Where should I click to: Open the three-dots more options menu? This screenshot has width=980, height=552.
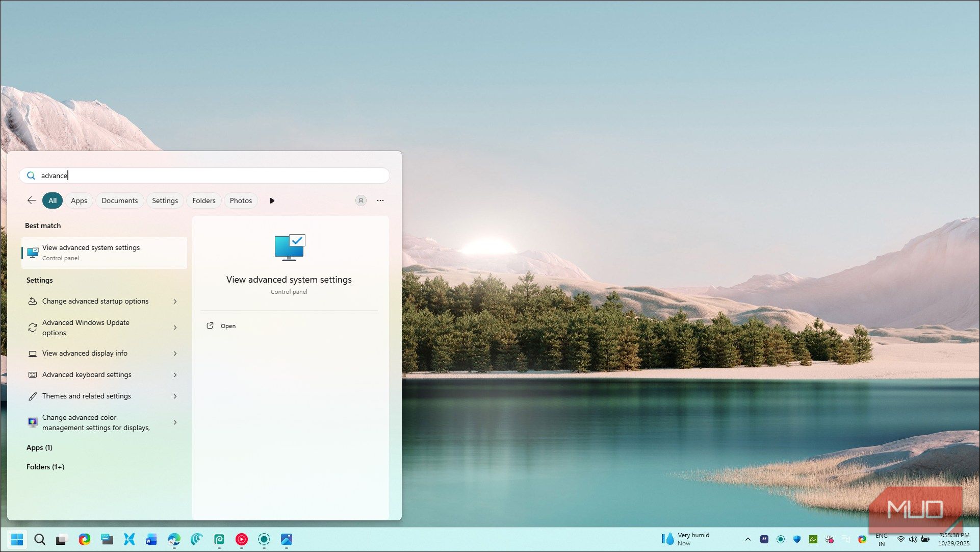pyautogui.click(x=380, y=200)
